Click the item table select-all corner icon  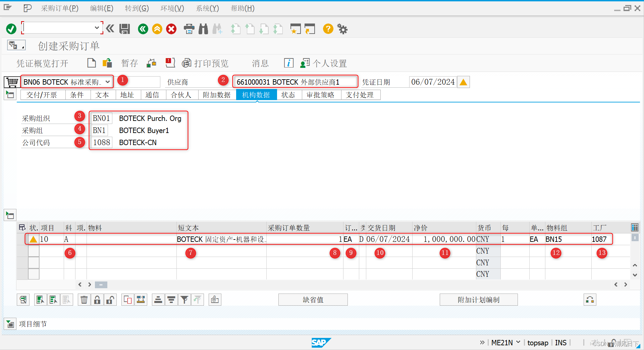pyautogui.click(x=22, y=228)
